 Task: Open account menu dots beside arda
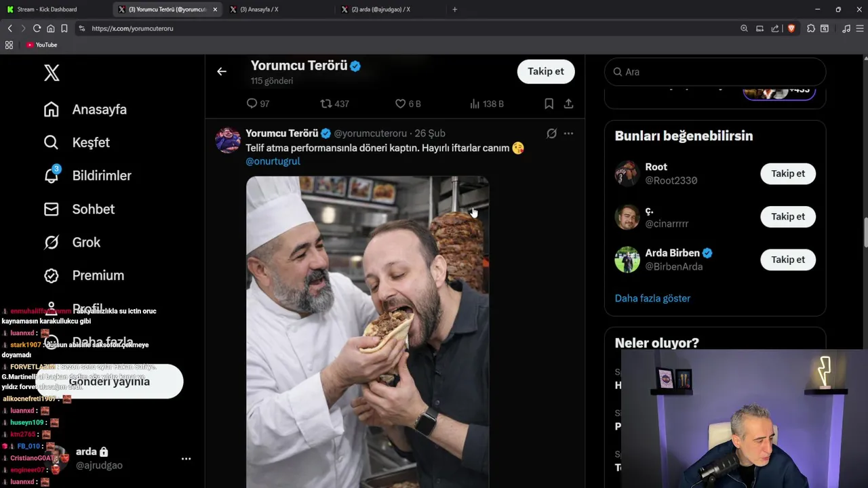click(x=186, y=459)
